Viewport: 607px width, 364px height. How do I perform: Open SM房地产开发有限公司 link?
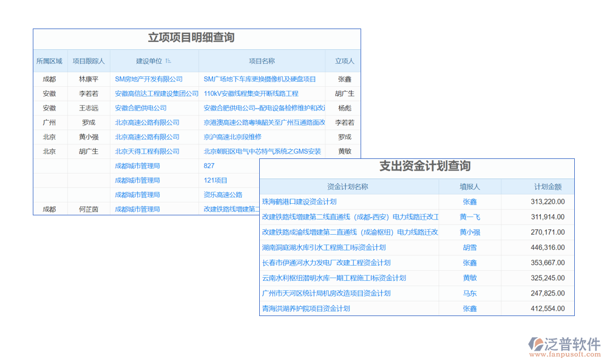point(149,79)
